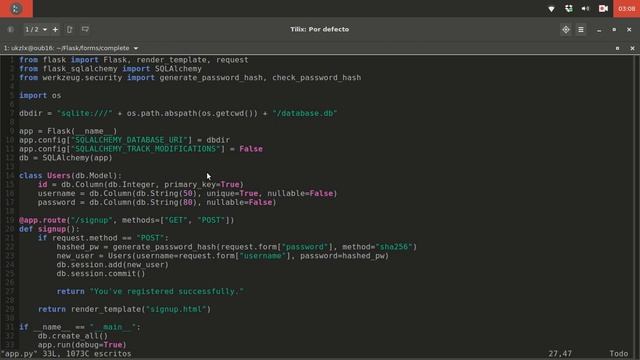The height and width of the screenshot is (360, 640).
Task: Click 'Todo' in vim status line
Action: (x=619, y=354)
